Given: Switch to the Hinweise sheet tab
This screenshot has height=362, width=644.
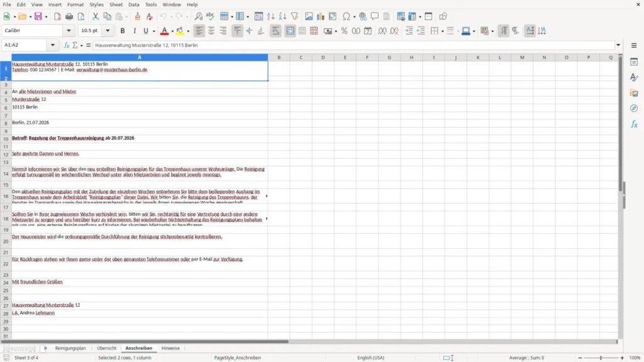Looking at the screenshot, I should click(170, 348).
